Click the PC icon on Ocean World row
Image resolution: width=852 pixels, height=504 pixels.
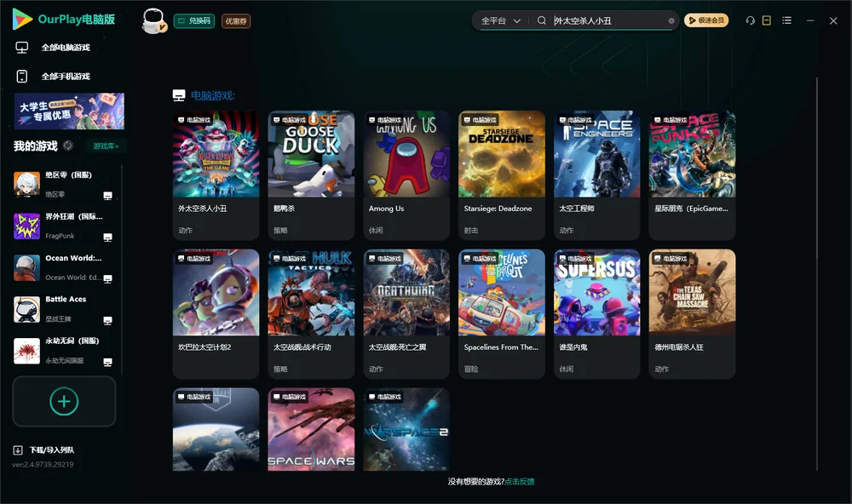click(107, 278)
